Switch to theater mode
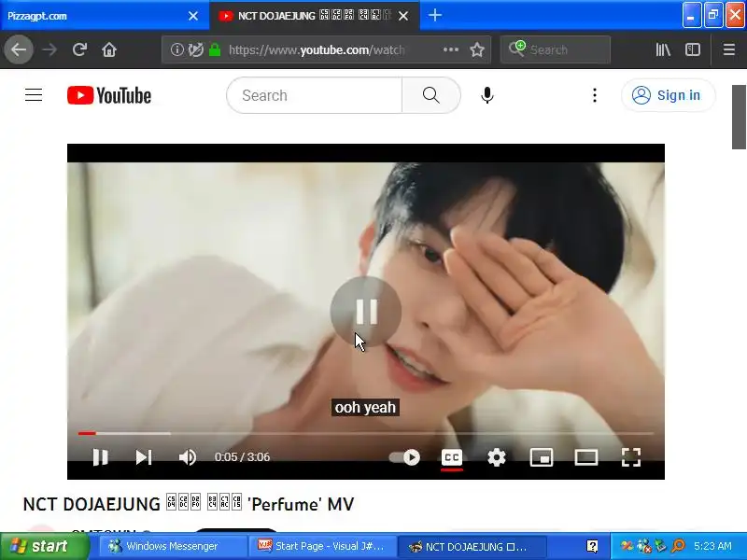Screen dimensions: 747x560 coord(586,457)
